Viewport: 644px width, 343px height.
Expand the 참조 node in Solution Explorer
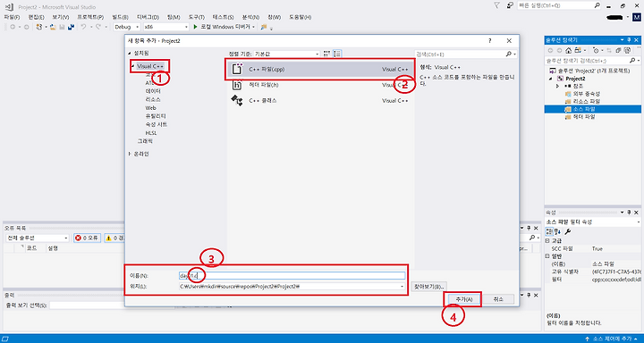557,86
